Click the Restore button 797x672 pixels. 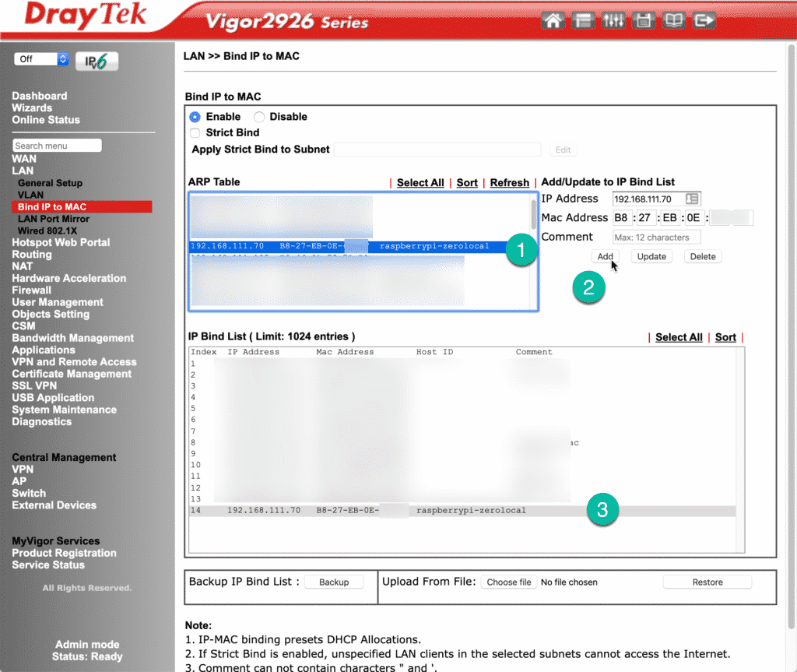point(707,582)
